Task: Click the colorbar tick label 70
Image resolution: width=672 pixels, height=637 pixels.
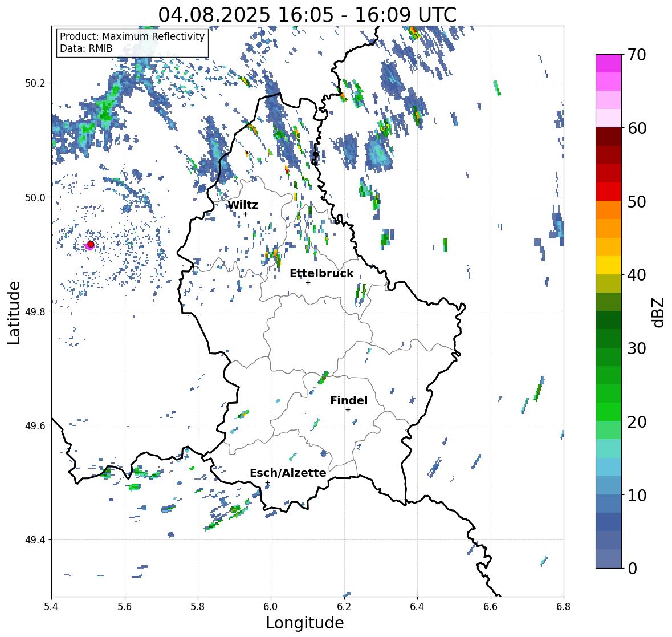Action: [637, 55]
